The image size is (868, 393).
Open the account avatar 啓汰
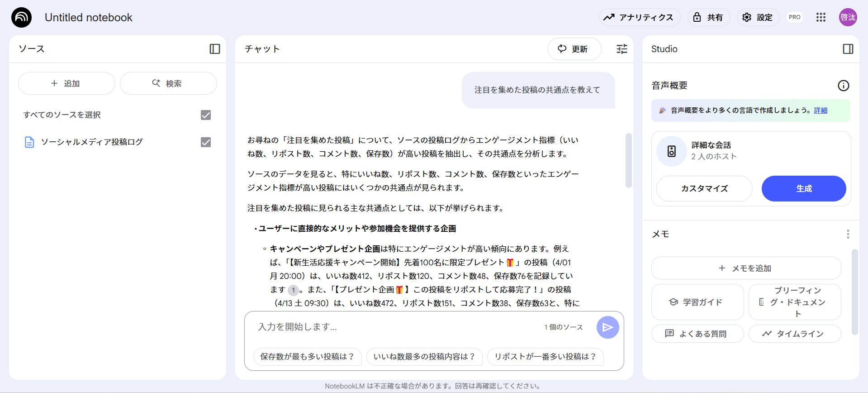pos(848,18)
